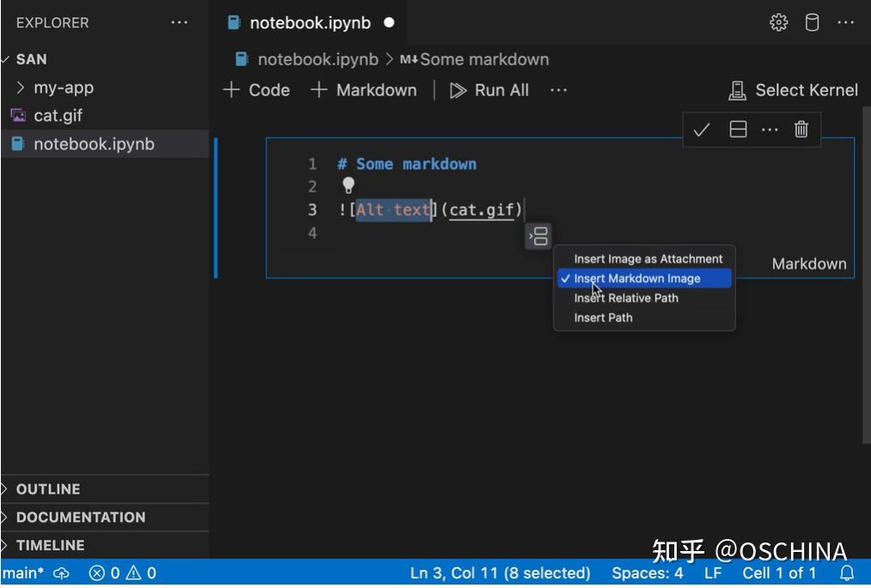
Task: Click the errors and warnings indicator
Action: click(120, 573)
